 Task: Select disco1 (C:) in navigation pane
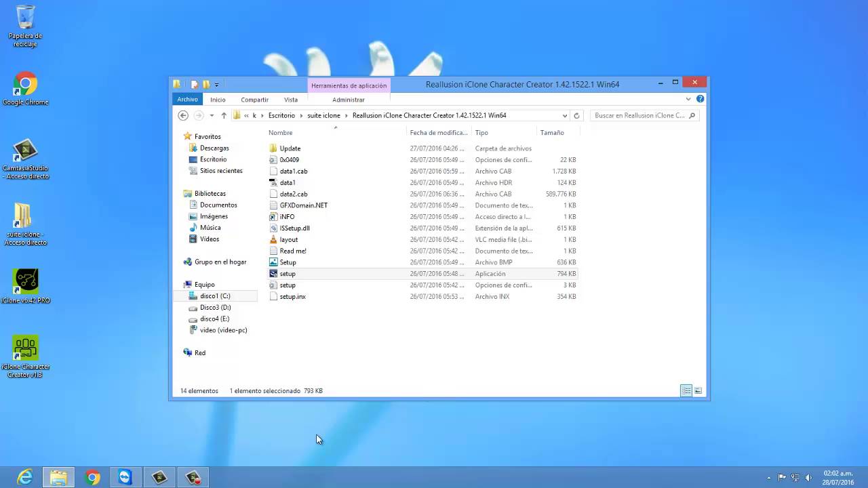pyautogui.click(x=215, y=296)
